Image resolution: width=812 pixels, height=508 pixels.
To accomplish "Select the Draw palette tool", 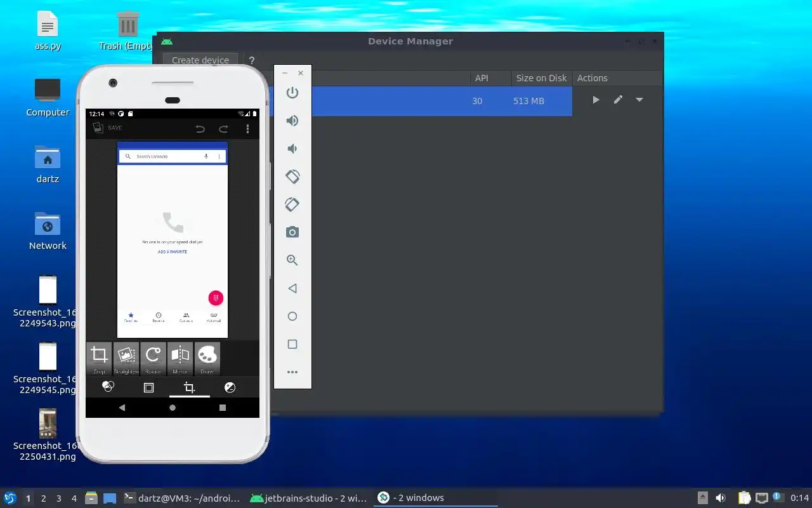I will tap(207, 359).
